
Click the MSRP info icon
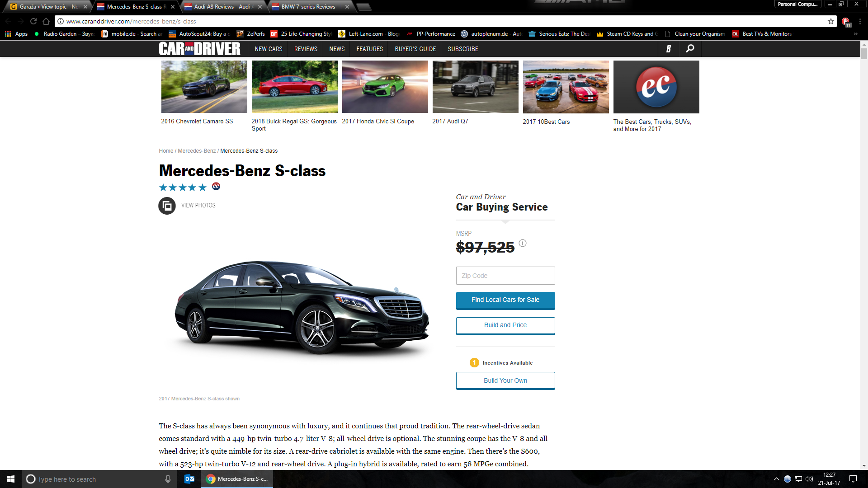pyautogui.click(x=523, y=243)
